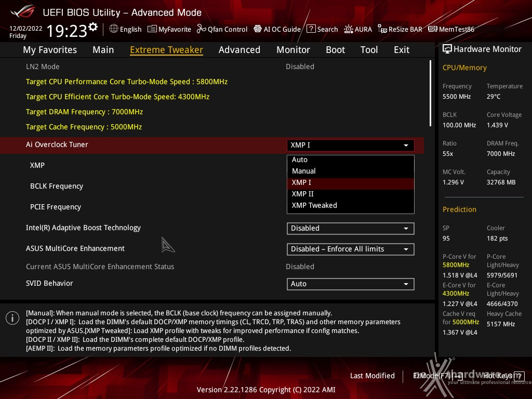The height and width of the screenshot is (399, 532).
Task: Toggle ReSize BAR icon
Action: click(x=382, y=29)
